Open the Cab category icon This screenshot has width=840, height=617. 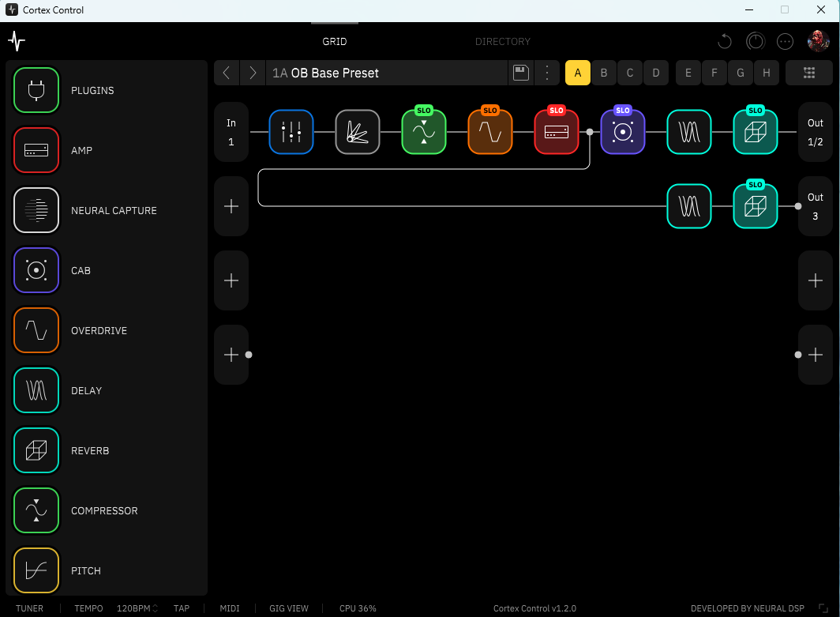click(x=36, y=270)
